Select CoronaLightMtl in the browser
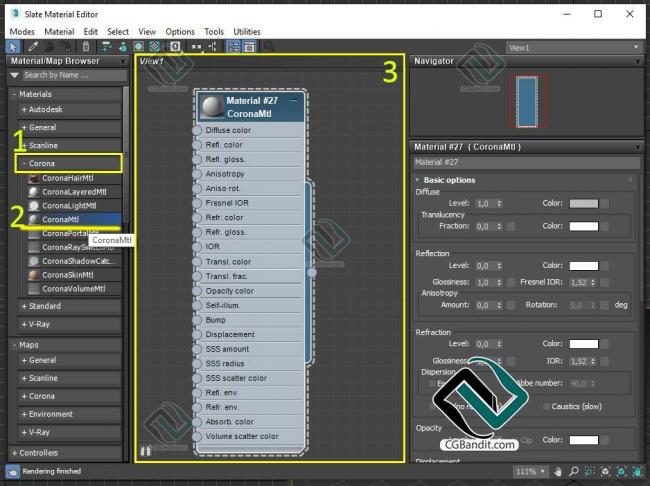 coord(74,206)
